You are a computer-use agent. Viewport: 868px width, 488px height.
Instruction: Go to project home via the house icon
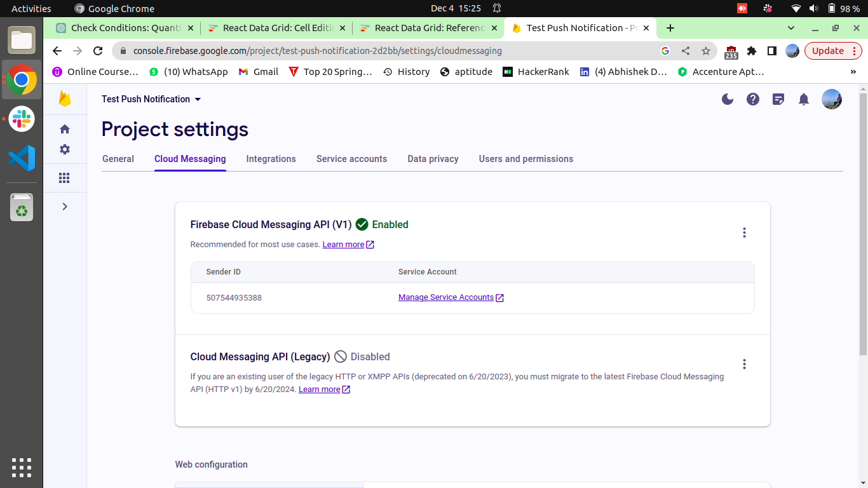pos(64,128)
